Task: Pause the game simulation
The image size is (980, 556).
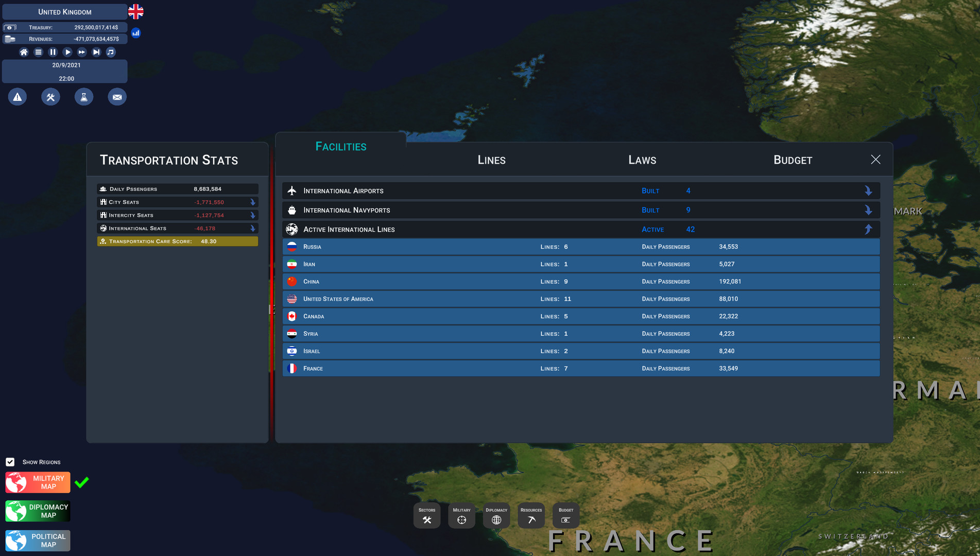Action: pyautogui.click(x=53, y=52)
